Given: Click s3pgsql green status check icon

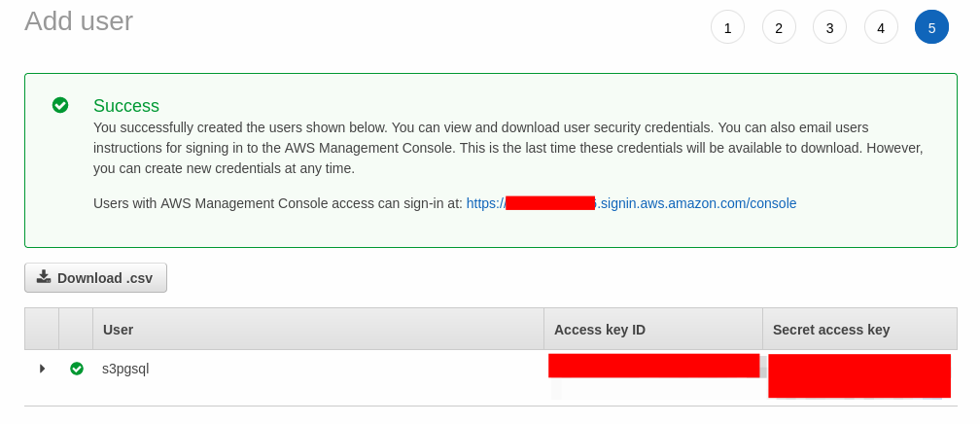Looking at the screenshot, I should click(77, 369).
